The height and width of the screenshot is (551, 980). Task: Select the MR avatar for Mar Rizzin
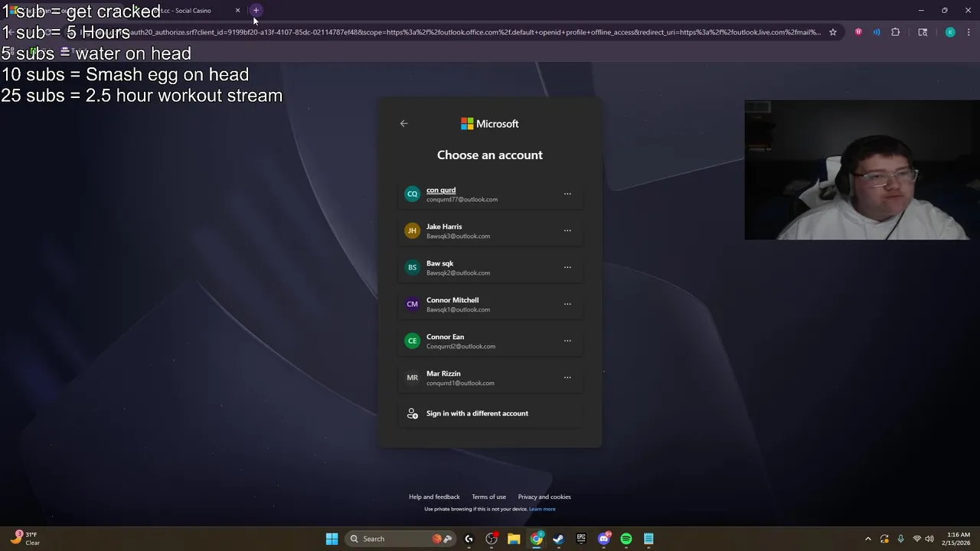[x=412, y=377]
